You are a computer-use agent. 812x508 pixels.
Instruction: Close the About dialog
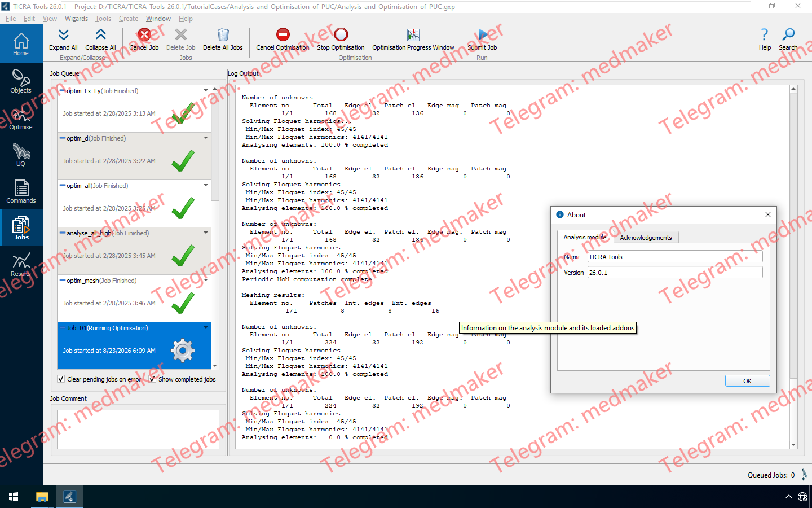[767, 214]
